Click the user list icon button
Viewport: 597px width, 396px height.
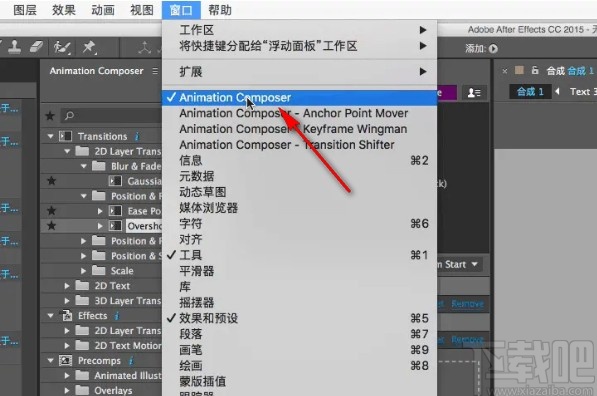tap(474, 93)
